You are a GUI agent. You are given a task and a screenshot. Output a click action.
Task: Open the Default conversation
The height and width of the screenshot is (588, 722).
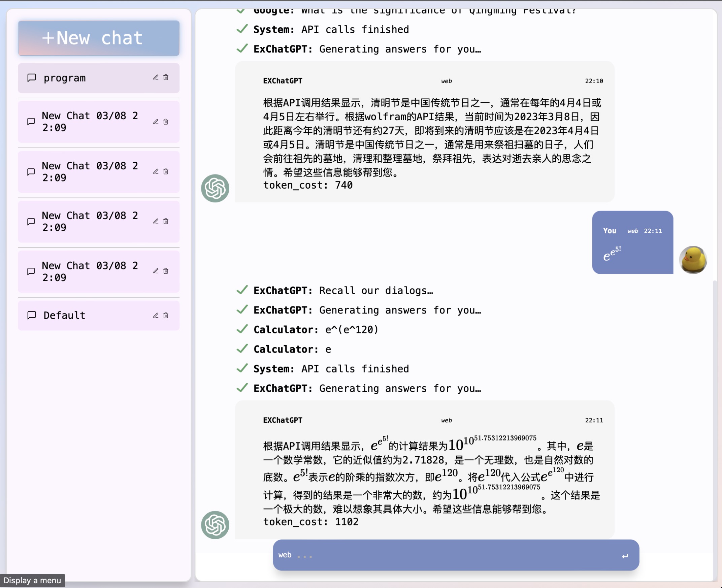tap(64, 316)
